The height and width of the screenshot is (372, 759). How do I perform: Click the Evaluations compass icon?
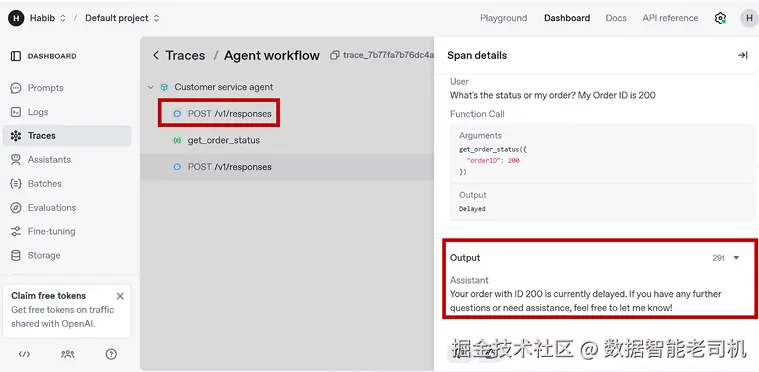[x=15, y=208]
